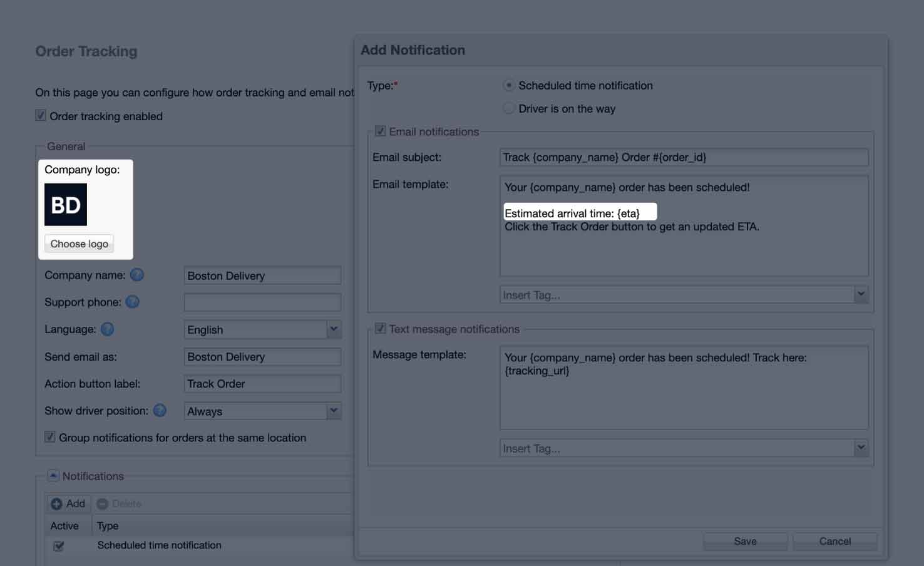924x566 pixels.
Task: Select the Driver is on the way option
Action: coord(508,108)
